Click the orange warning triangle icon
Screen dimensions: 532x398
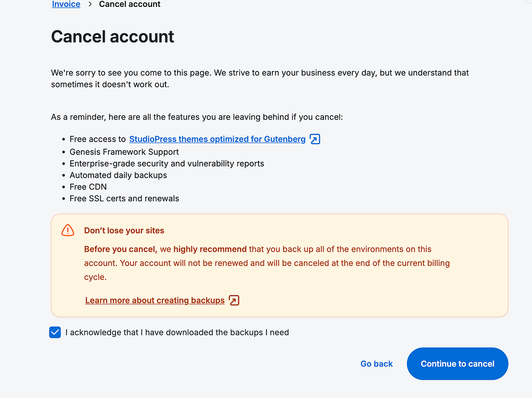click(x=68, y=230)
